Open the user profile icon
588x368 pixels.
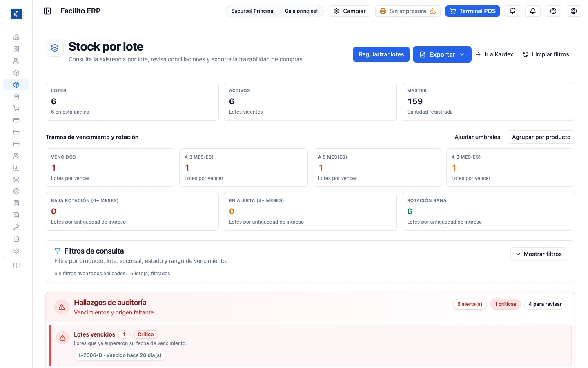tap(574, 11)
